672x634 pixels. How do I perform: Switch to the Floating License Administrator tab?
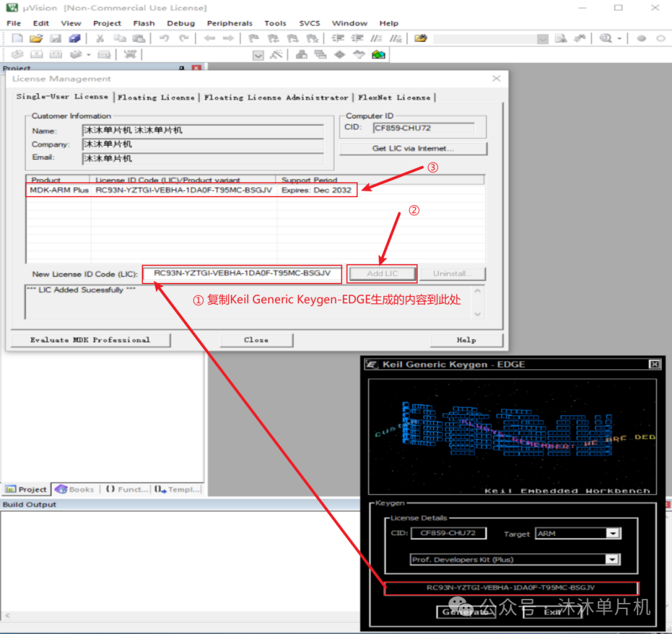[276, 97]
